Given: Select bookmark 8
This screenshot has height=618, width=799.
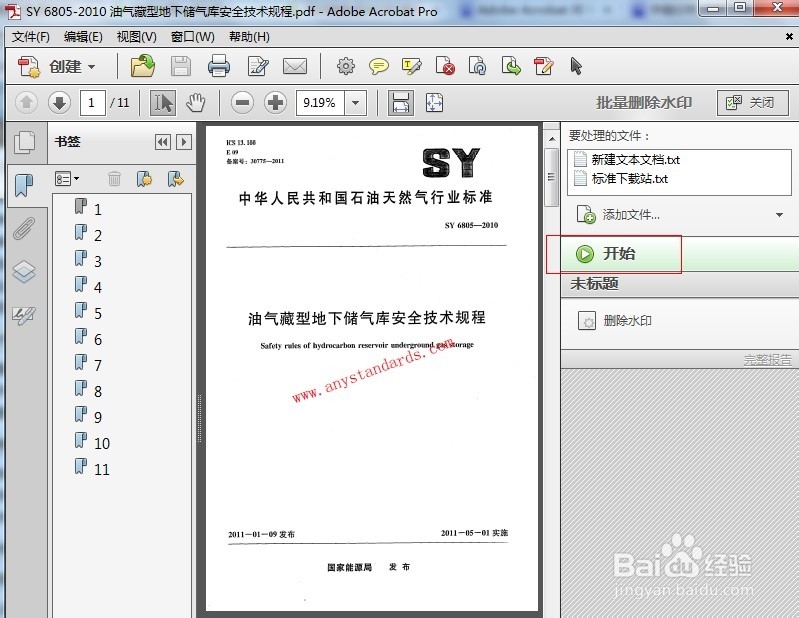Looking at the screenshot, I should [x=89, y=390].
